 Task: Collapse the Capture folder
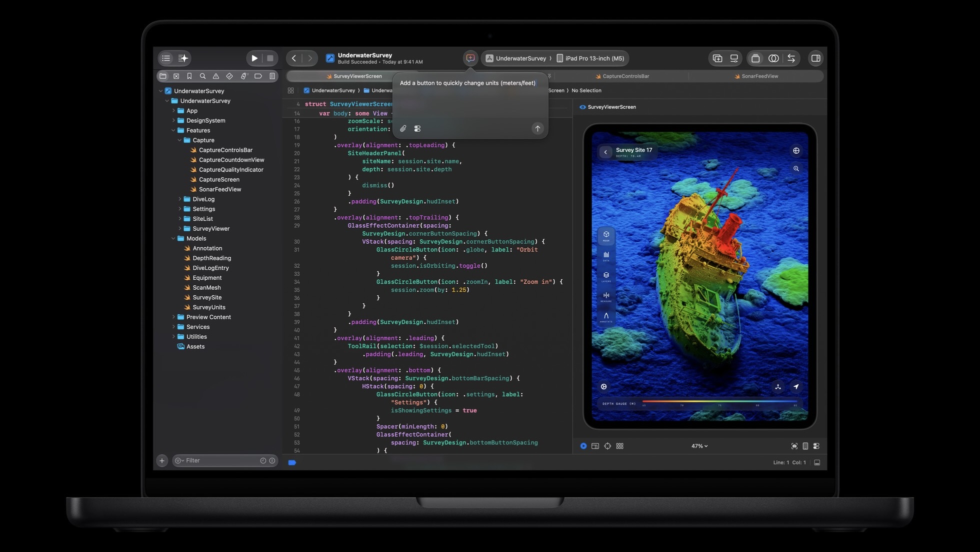179,140
